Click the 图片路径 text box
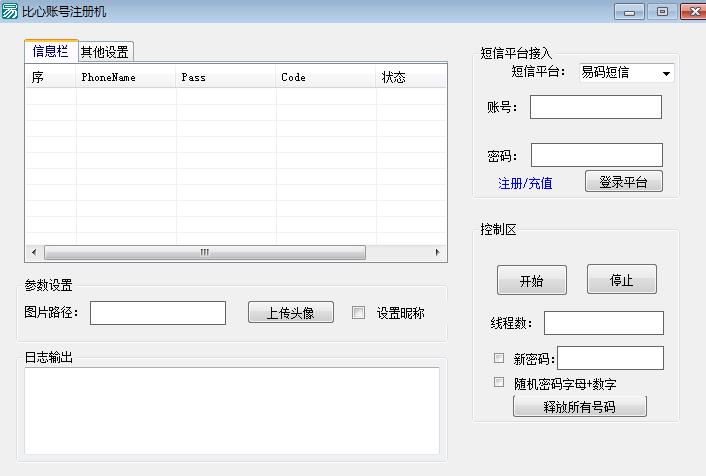 (158, 313)
